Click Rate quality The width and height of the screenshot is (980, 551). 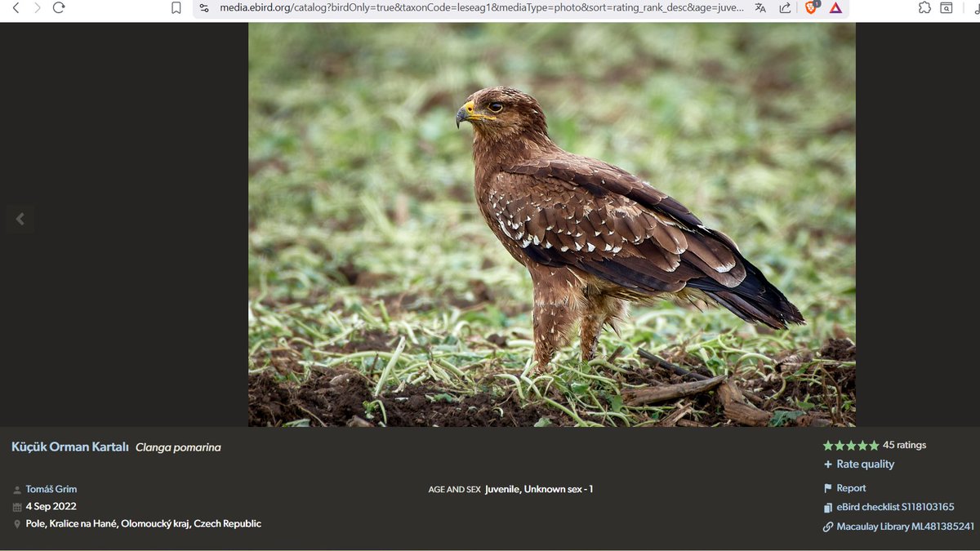864,464
